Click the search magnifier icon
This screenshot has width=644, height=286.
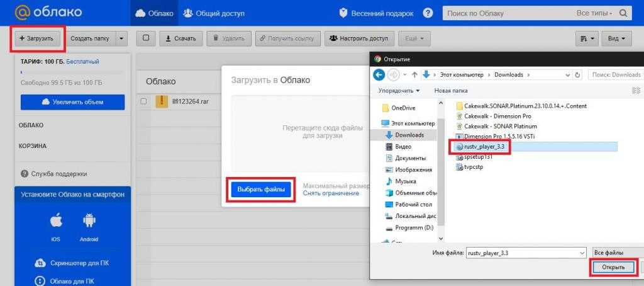(623, 13)
